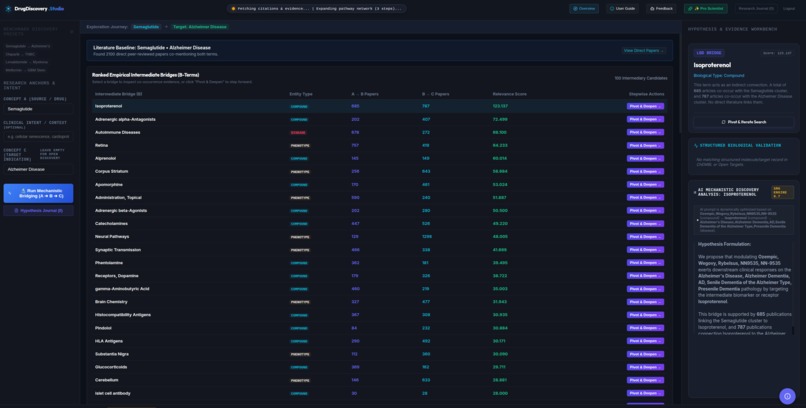Pivot & Deepen on Receptors, Dopamine
Screen dimensions: 806x408
tap(645, 276)
